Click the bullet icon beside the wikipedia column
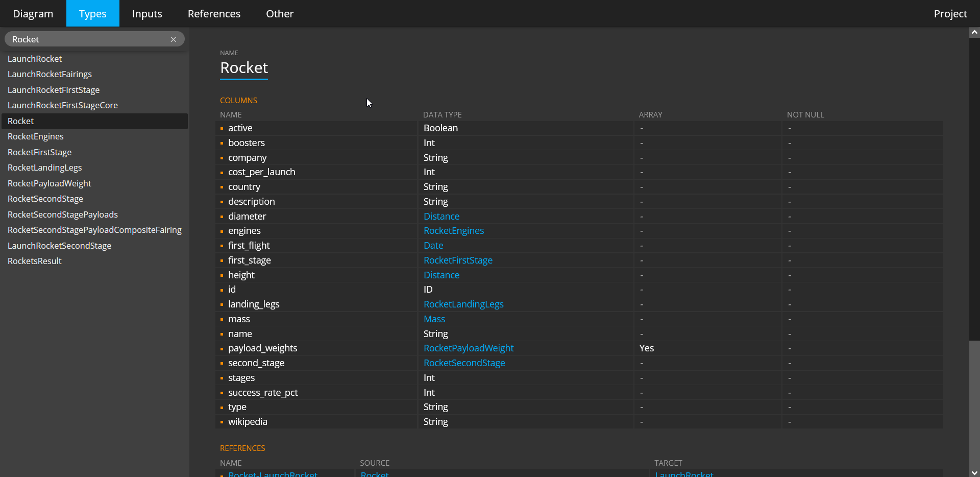The height and width of the screenshot is (477, 980). (221, 422)
